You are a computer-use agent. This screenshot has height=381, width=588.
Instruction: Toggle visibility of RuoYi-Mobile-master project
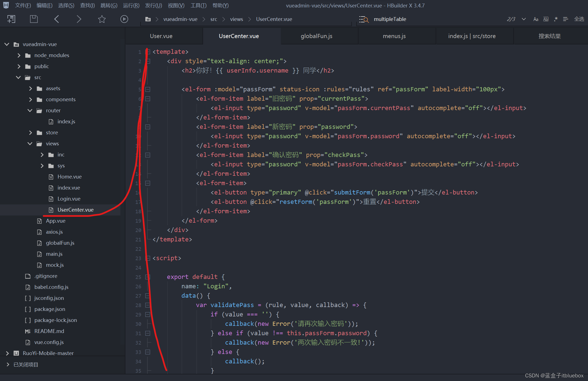(7, 353)
